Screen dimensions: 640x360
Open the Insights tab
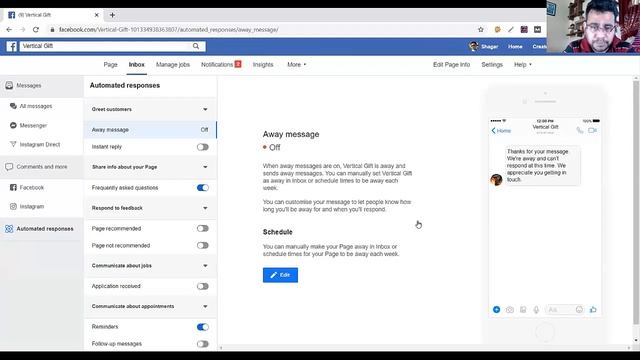click(263, 64)
